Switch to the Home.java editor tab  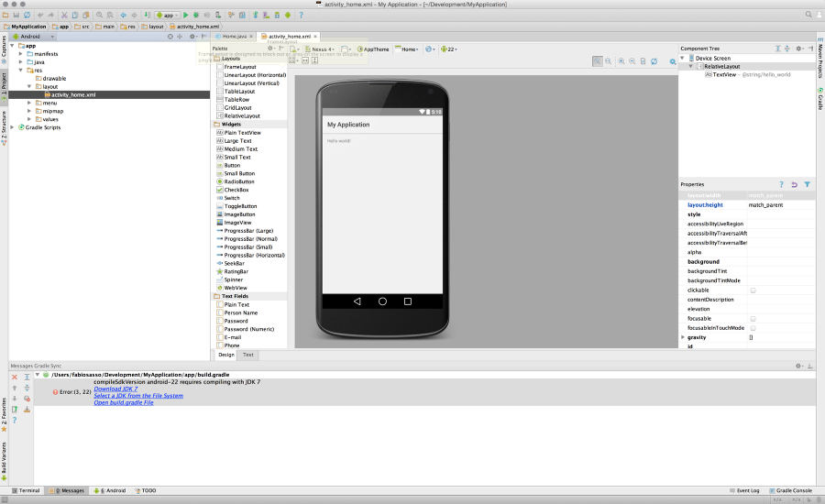click(234, 37)
